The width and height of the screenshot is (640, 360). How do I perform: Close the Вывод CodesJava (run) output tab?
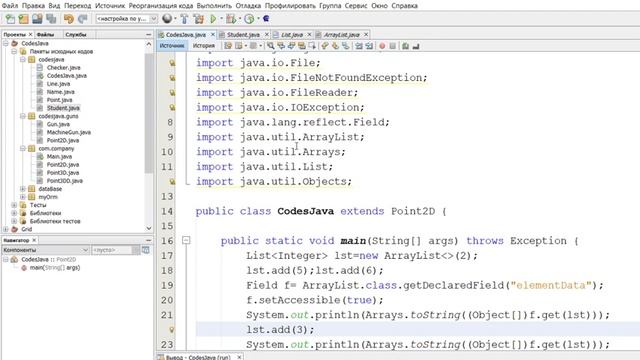tap(240, 357)
